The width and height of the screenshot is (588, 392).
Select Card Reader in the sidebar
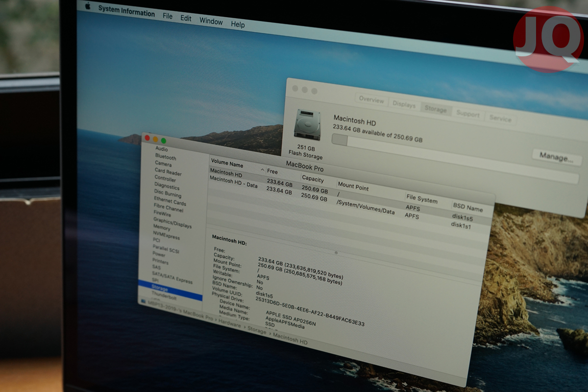click(x=168, y=172)
